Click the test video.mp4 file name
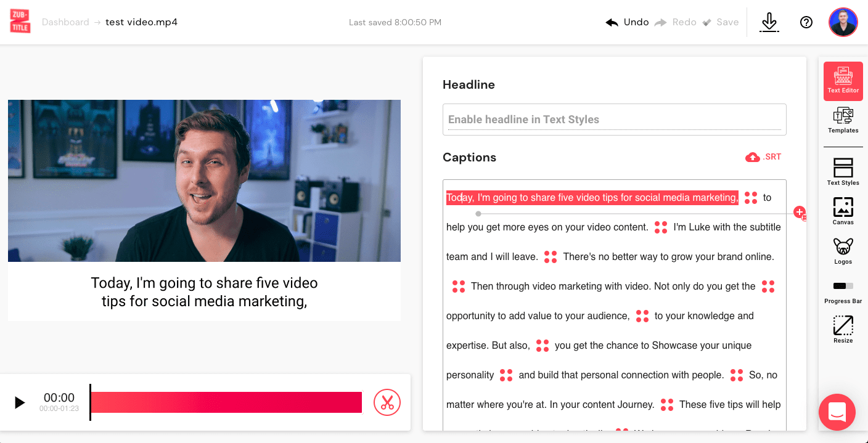 click(142, 22)
